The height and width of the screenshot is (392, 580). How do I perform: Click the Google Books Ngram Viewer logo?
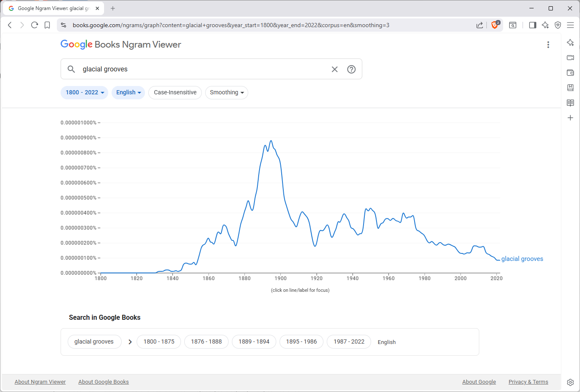pos(121,45)
